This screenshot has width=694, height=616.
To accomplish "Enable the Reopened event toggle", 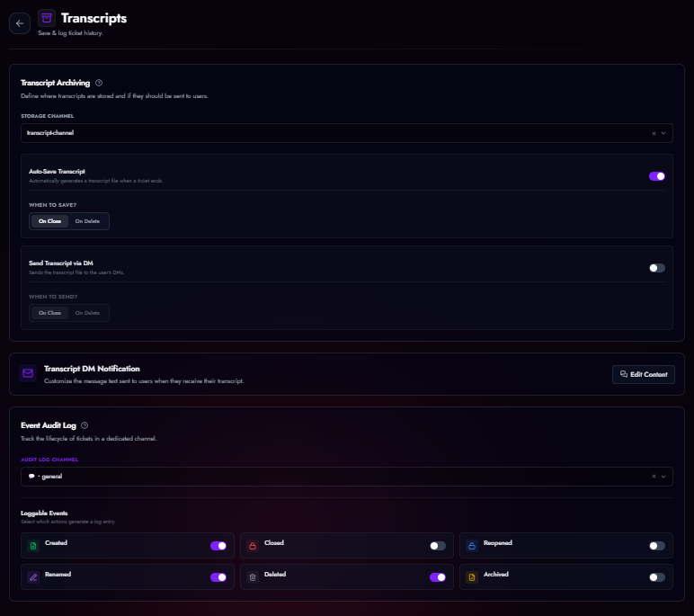I will [x=657, y=546].
